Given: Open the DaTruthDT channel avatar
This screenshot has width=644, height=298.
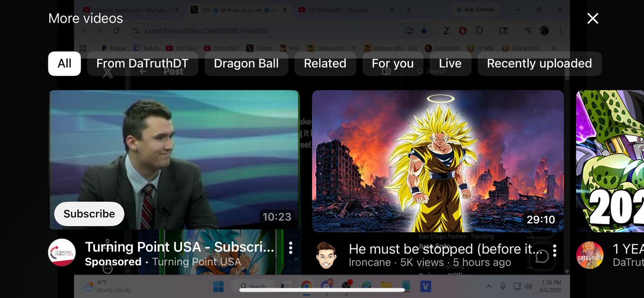Looking at the screenshot, I should point(590,255).
